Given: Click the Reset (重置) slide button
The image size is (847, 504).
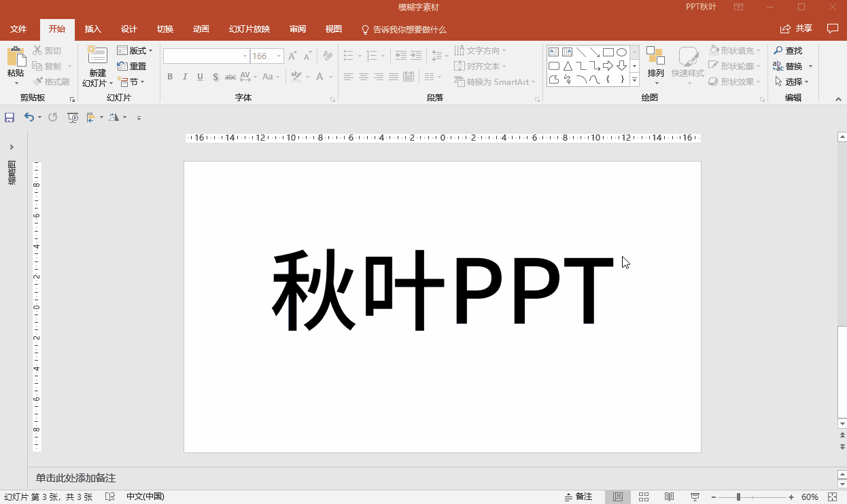Looking at the screenshot, I should pyautogui.click(x=132, y=67).
